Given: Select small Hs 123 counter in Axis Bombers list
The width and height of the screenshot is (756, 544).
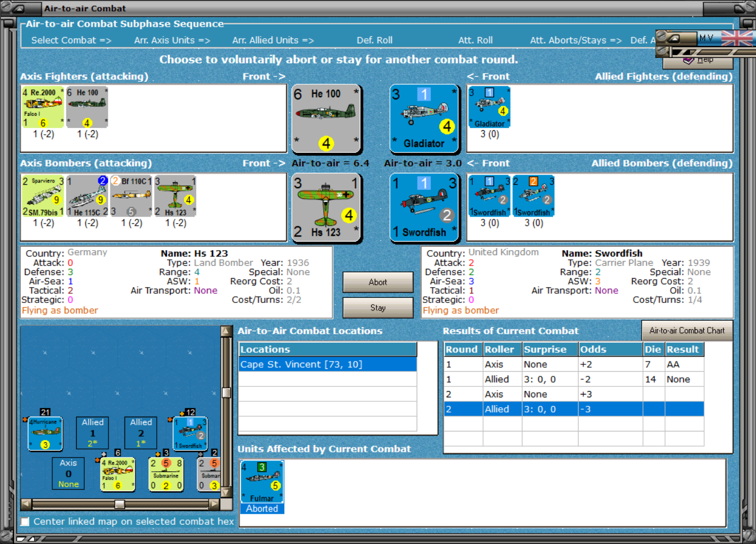Looking at the screenshot, I should (175, 196).
